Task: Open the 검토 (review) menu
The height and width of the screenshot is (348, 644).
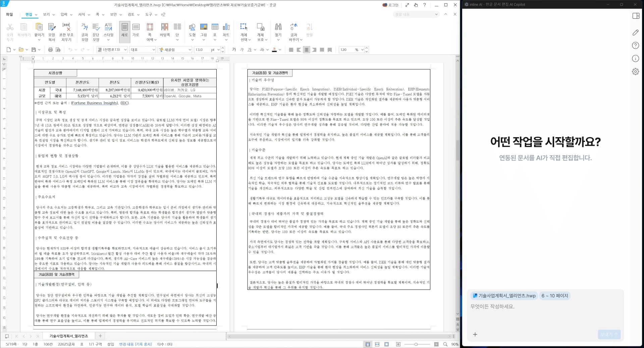Action: 132,14
